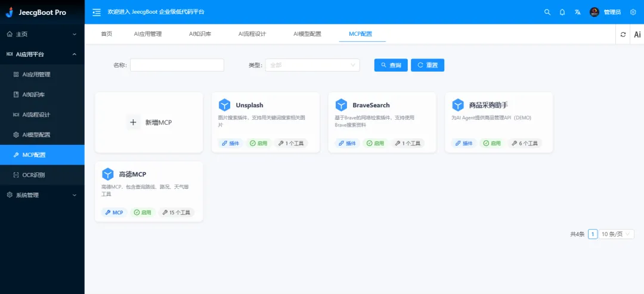Click the administrator avatar picture
The height and width of the screenshot is (294, 644).
point(595,13)
